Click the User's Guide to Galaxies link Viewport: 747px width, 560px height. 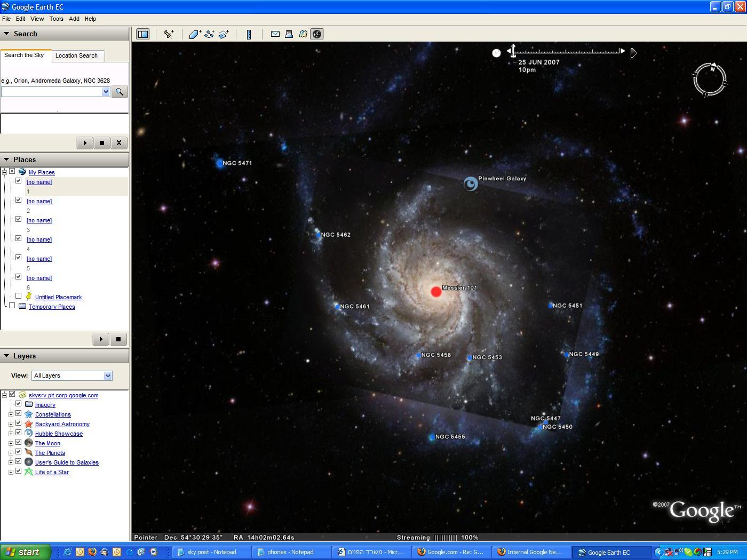pos(67,462)
